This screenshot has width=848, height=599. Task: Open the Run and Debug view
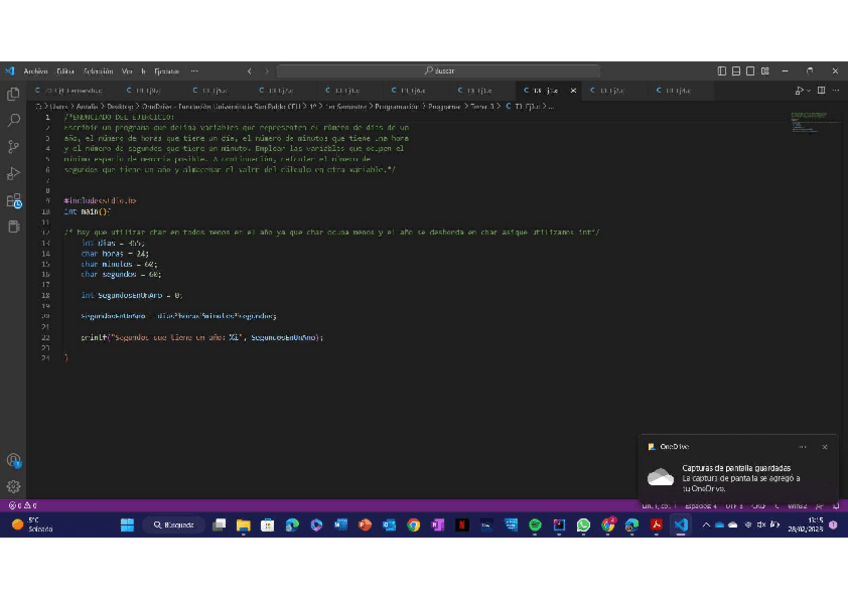coord(13,174)
